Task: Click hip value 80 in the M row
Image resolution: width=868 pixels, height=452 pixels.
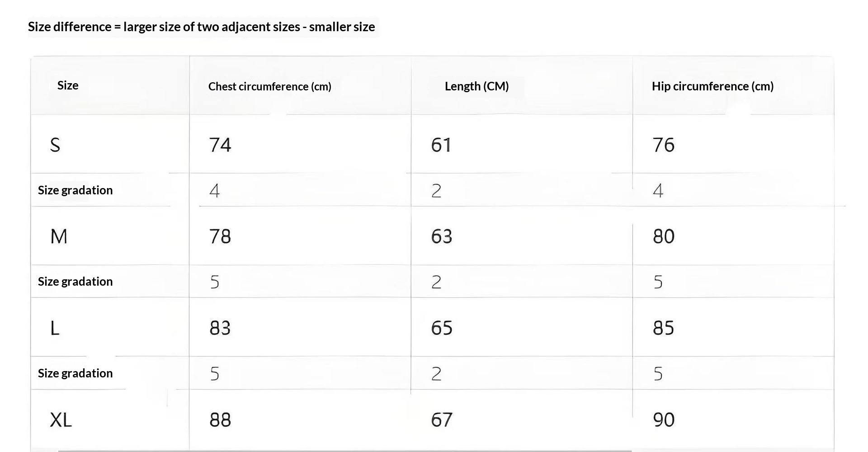Action: coord(664,236)
